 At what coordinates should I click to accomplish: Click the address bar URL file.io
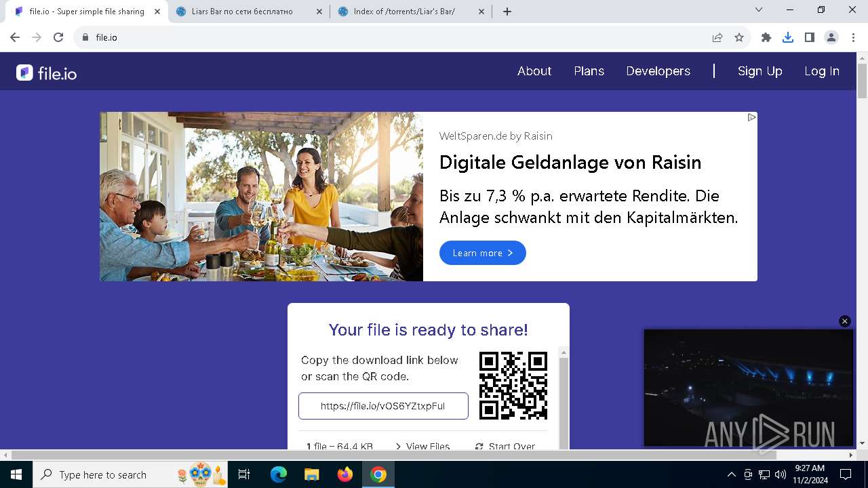click(x=106, y=37)
